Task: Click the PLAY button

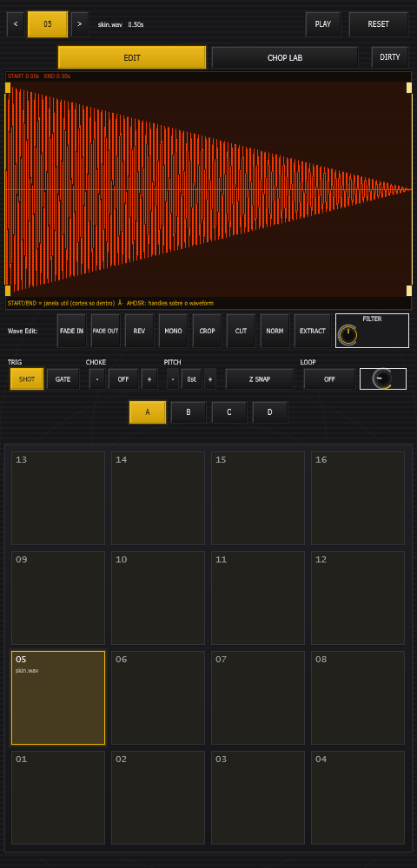Action: [323, 24]
